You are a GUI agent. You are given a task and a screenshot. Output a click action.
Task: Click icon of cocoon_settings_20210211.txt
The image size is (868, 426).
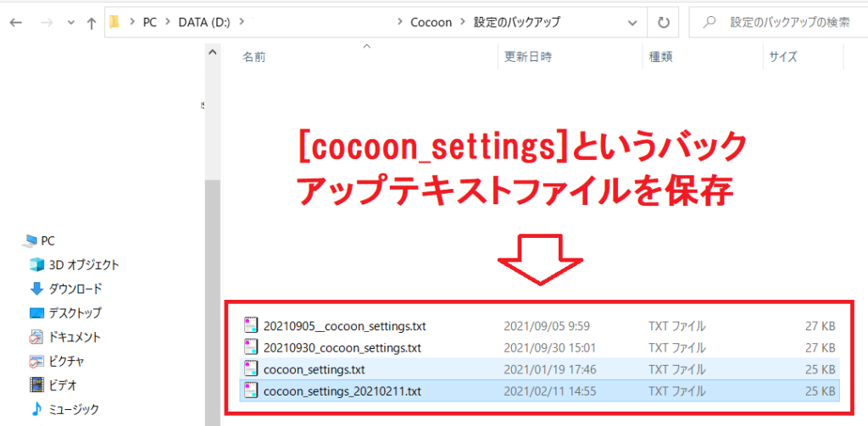coord(251,390)
